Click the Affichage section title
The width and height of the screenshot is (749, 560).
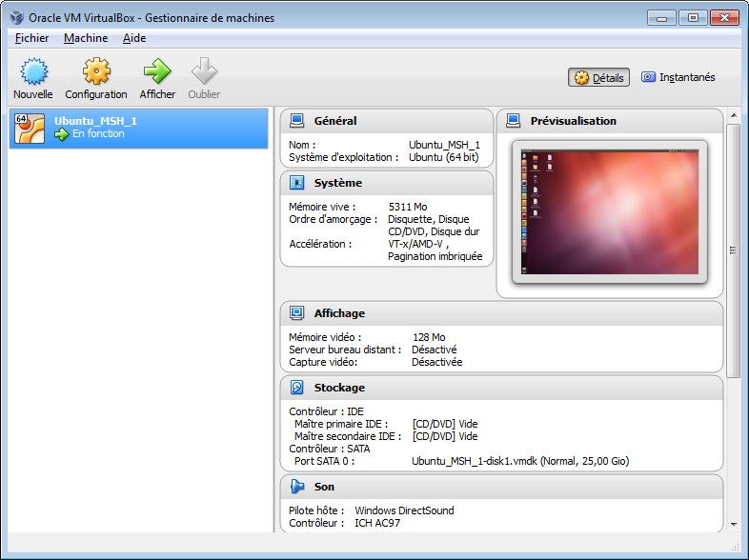[x=339, y=313]
